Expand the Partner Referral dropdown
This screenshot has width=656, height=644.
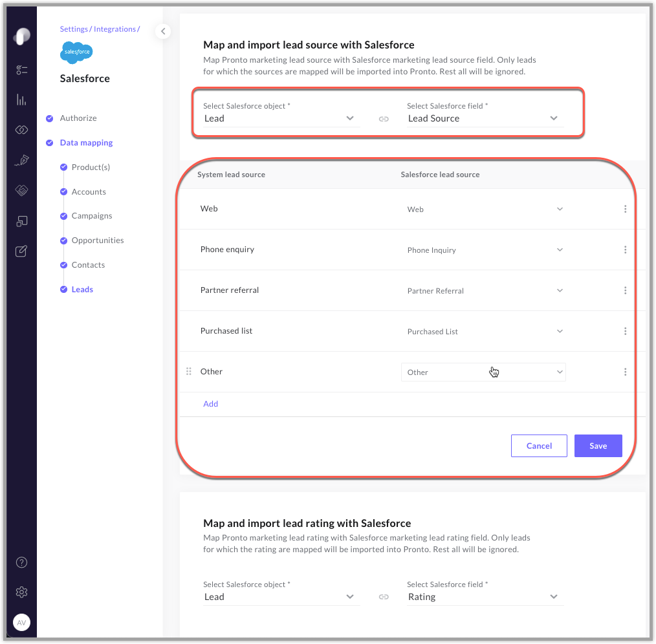coord(483,290)
